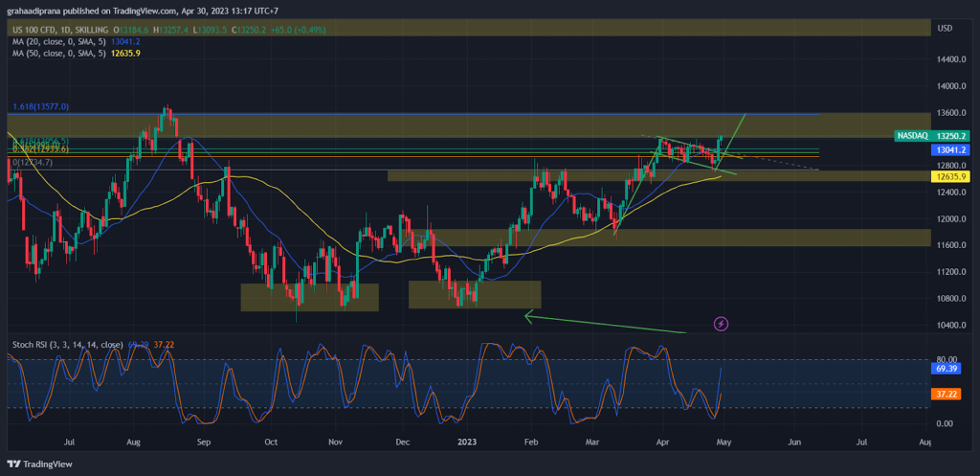The image size is (980, 476).
Task: Click the 12800.0 price axis label
Action: 951,166
